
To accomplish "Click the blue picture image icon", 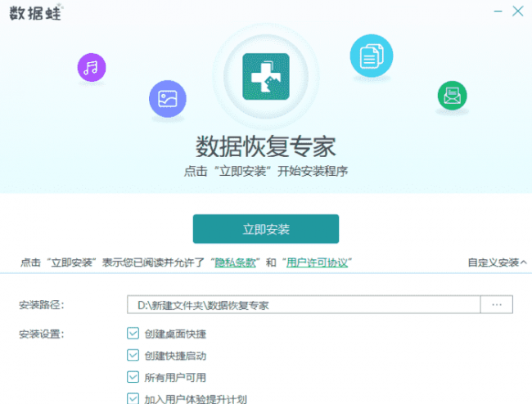I will point(168,99).
